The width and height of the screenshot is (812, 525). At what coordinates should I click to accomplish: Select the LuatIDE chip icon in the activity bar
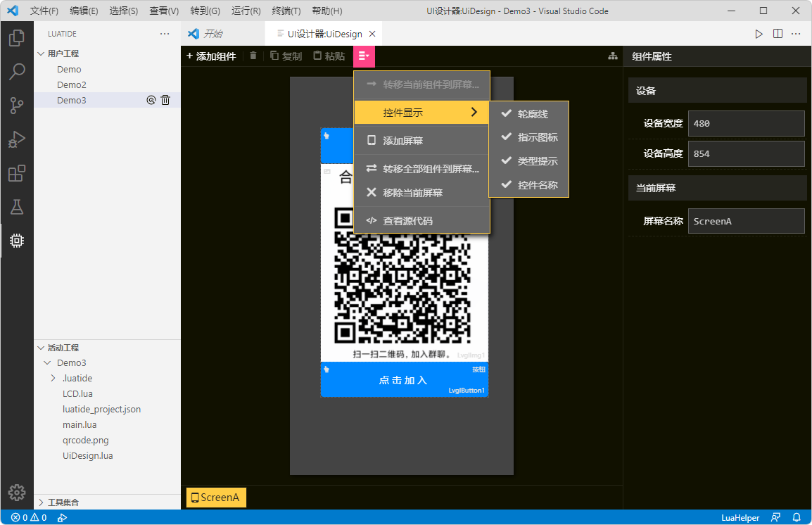[17, 240]
